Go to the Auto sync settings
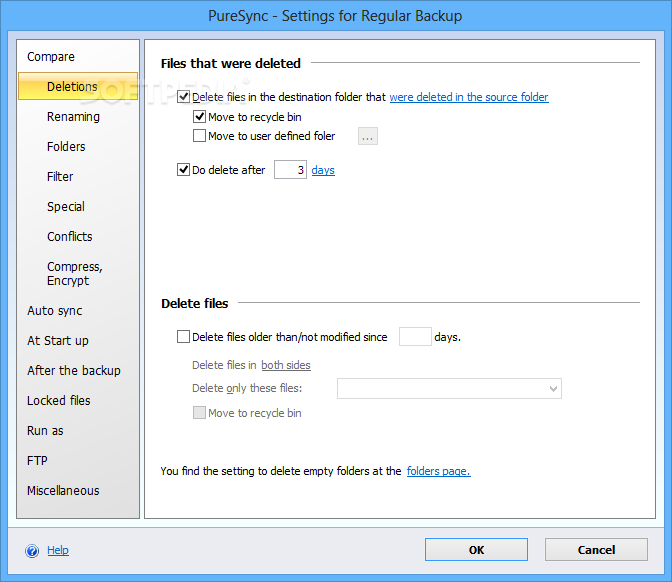 tap(54, 311)
